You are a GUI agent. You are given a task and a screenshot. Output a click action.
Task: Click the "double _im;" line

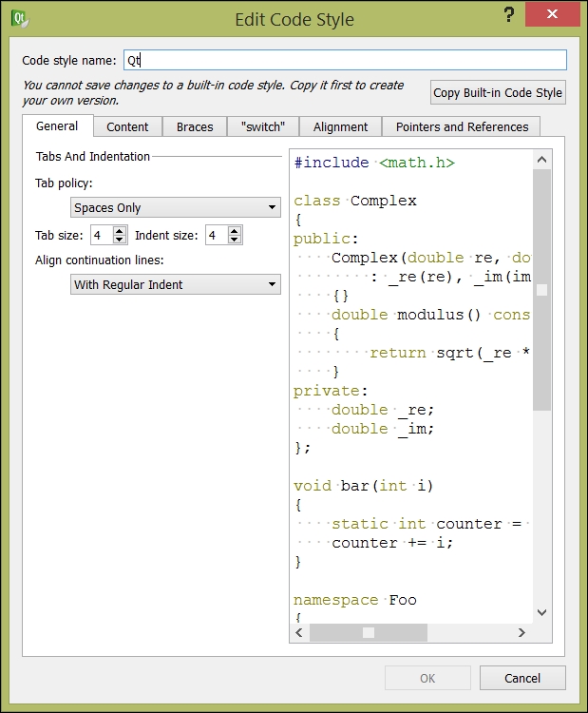(383, 429)
